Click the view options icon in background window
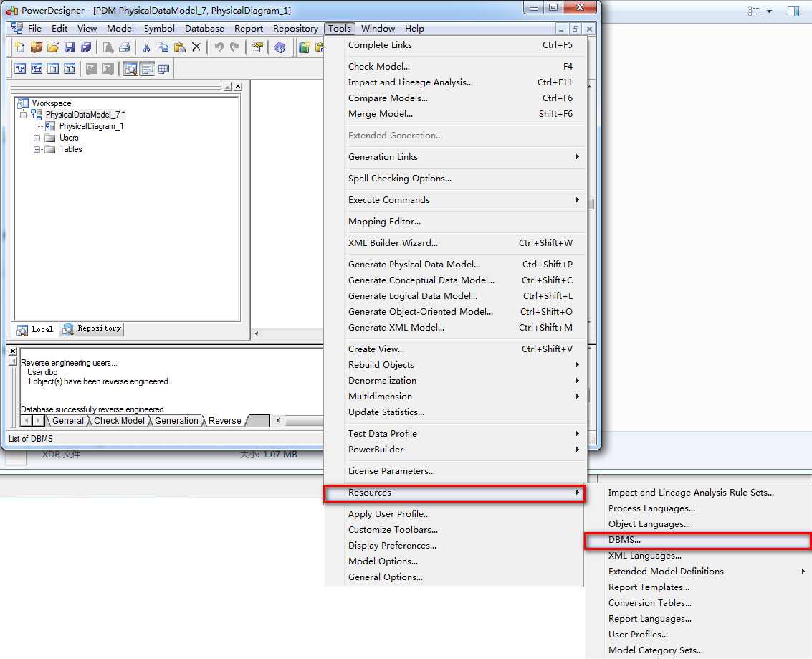The image size is (812, 659). pos(753,11)
